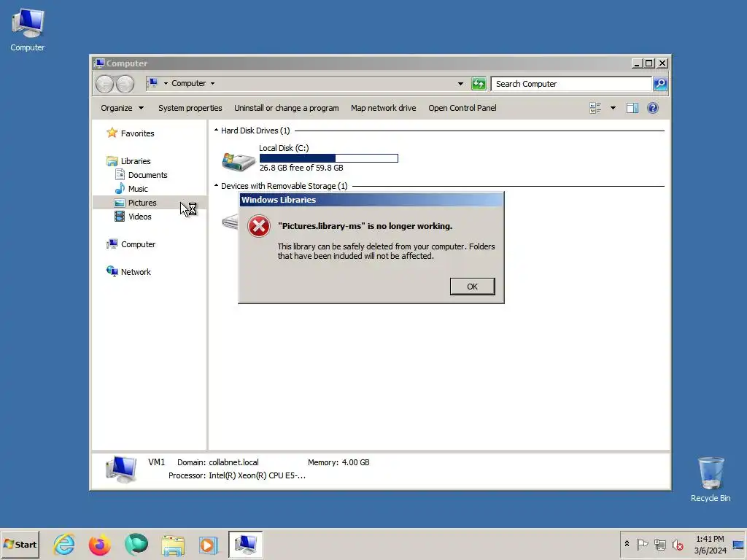Show the preview pane icon
The width and height of the screenshot is (747, 560).
pyautogui.click(x=632, y=108)
